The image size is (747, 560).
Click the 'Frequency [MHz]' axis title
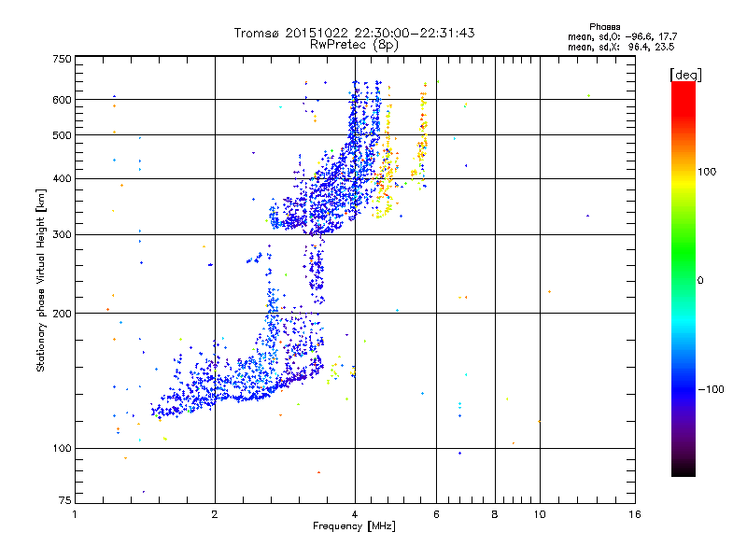click(x=354, y=526)
